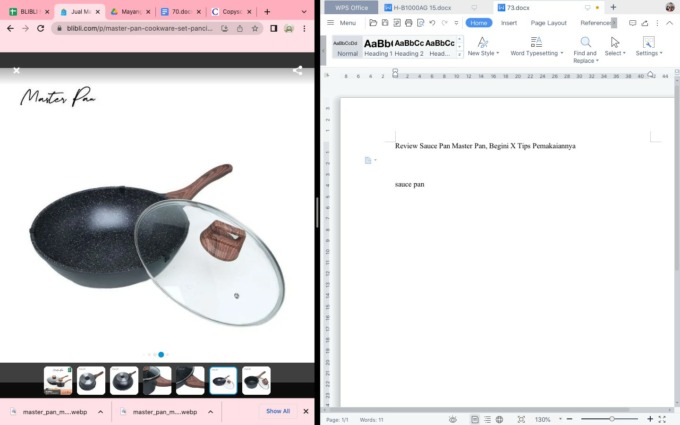Undo the last action in WPS
Screen dimensions: 680x425
coord(432,23)
